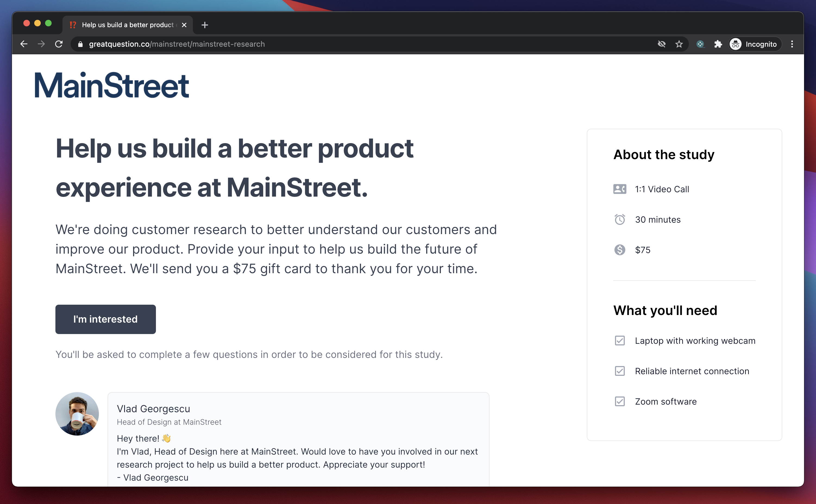Click the browser back arrow
Viewport: 816px width, 504px height.
24,44
